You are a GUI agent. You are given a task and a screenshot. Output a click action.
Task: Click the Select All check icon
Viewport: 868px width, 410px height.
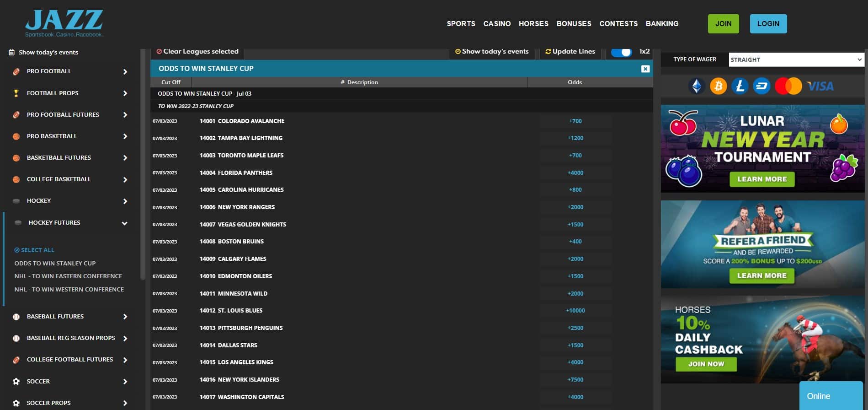17,250
